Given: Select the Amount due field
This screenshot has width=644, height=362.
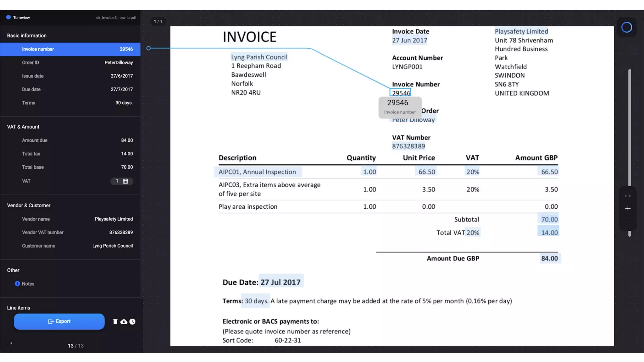Looking at the screenshot, I should coord(70,140).
